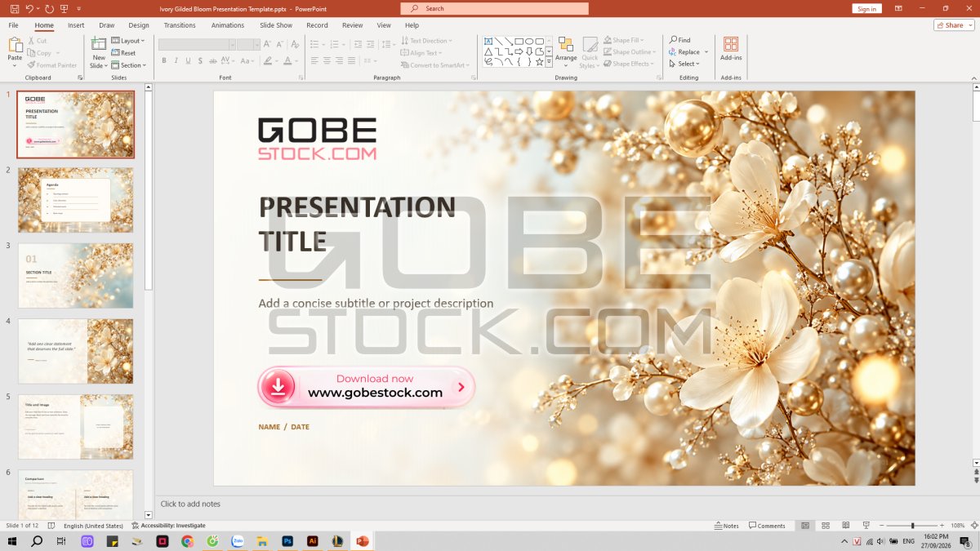This screenshot has height=551, width=980.
Task: Toggle the Notes pane from the status bar
Action: [x=727, y=526]
